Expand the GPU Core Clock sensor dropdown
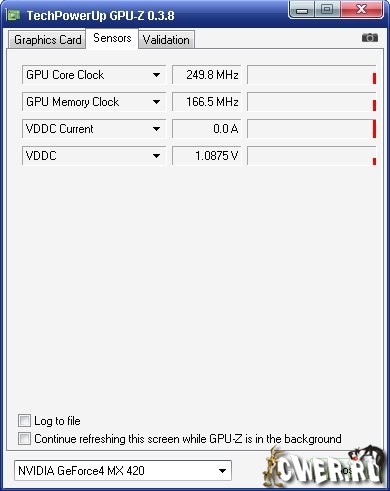Viewport: 390px width, 491px height. (156, 75)
